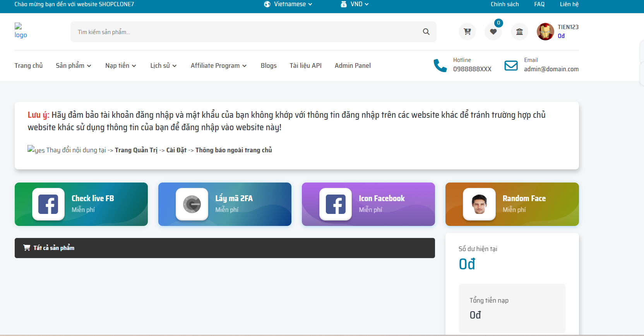Open the Lấy mã 2FA tool
The width and height of the screenshot is (644, 336).
point(224,204)
